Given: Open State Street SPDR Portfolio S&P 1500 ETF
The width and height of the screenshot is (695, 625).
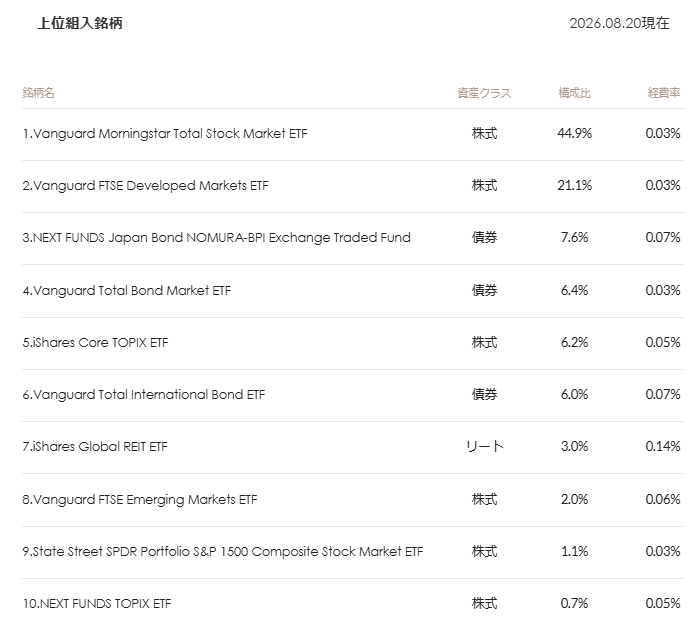Looking at the screenshot, I should (223, 551).
